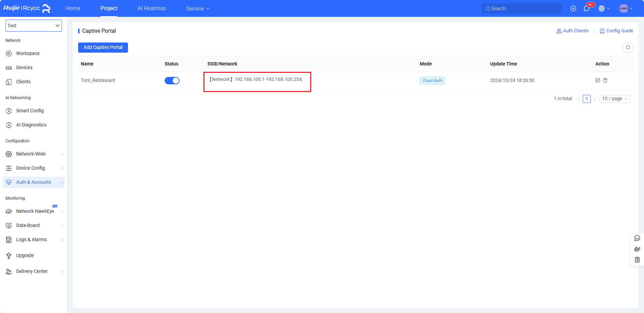Click the user avatar logo
Viewport: 644px width, 313px height.
(x=624, y=8)
